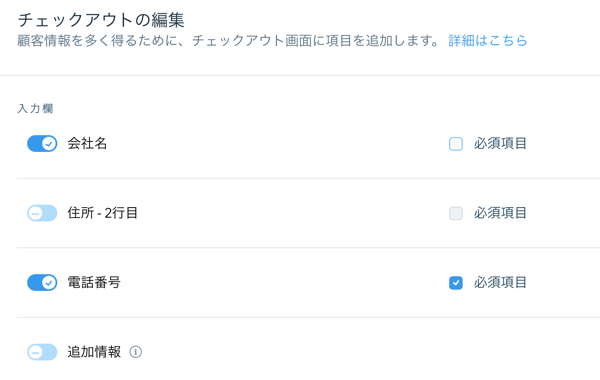This screenshot has width=600, height=380.
Task: Click the info icon beside 追加情報
Action: [x=135, y=352]
